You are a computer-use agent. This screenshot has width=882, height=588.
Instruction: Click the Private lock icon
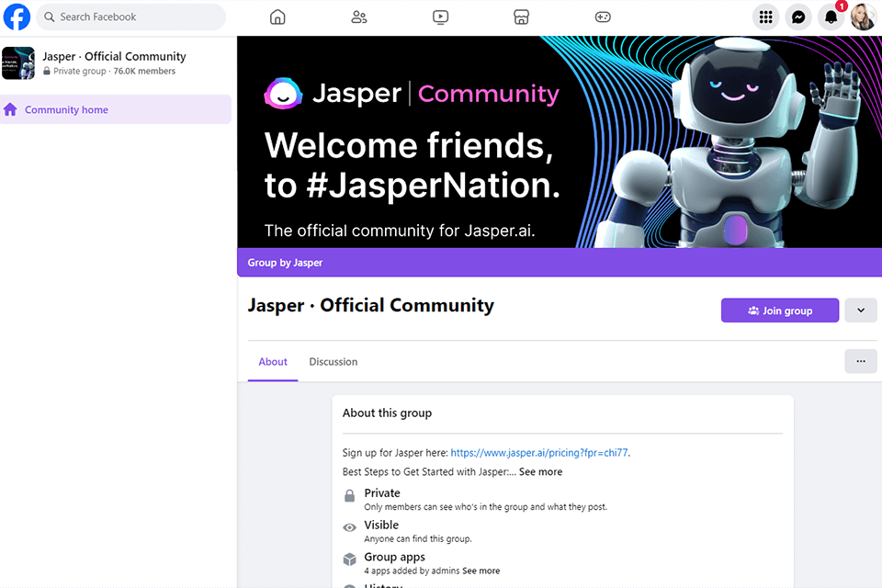[x=349, y=496]
